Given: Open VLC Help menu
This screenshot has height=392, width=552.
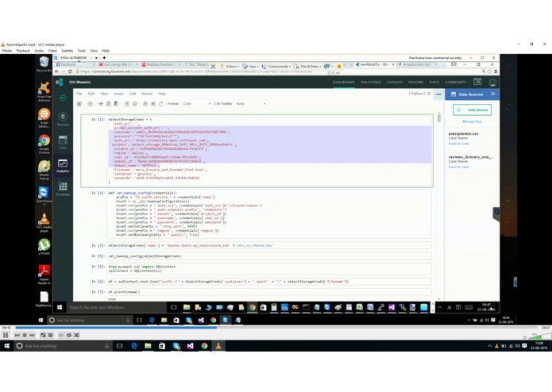Looking at the screenshot, I should (106, 51).
